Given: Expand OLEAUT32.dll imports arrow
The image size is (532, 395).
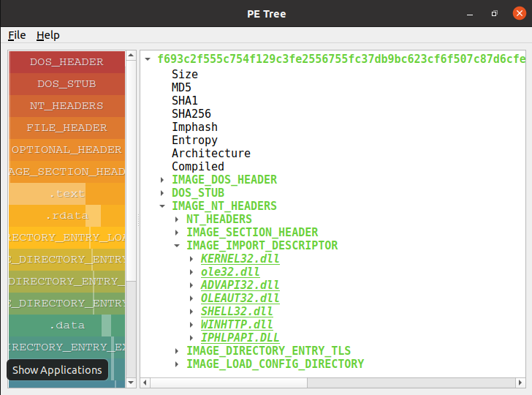Looking at the screenshot, I should click(191, 298).
